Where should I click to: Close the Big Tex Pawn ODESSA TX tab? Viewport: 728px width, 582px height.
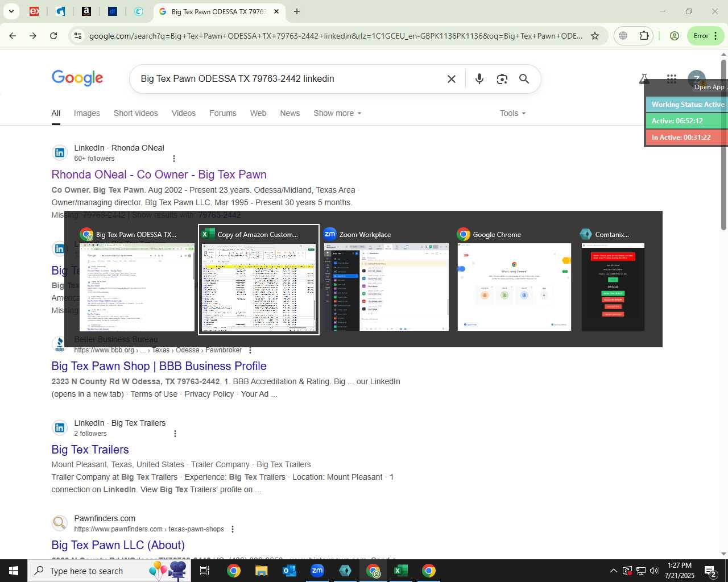pos(276,11)
